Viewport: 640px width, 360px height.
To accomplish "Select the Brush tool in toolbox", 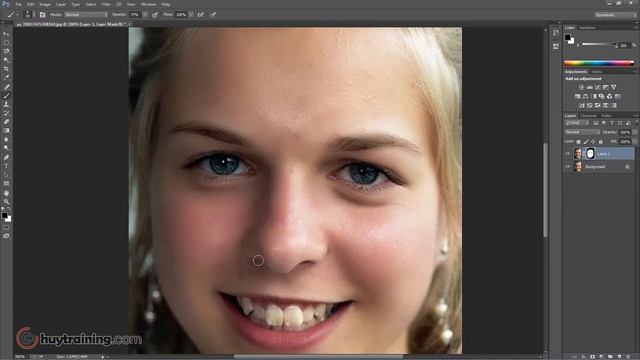I will point(6,96).
